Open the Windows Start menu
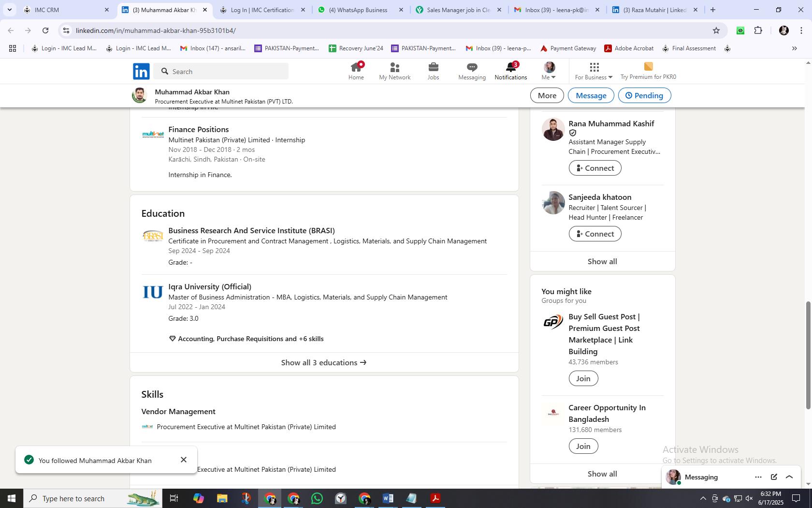Image resolution: width=812 pixels, height=508 pixels. pyautogui.click(x=12, y=498)
